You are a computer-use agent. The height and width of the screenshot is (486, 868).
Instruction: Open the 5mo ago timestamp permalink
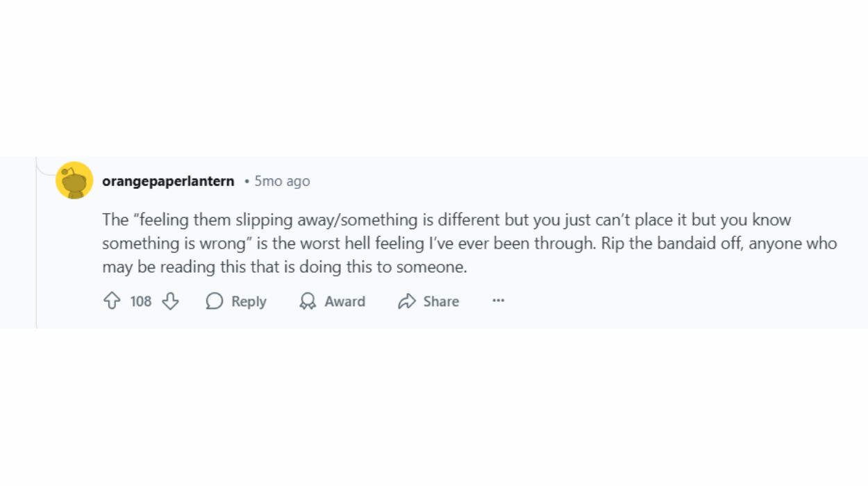(x=282, y=181)
